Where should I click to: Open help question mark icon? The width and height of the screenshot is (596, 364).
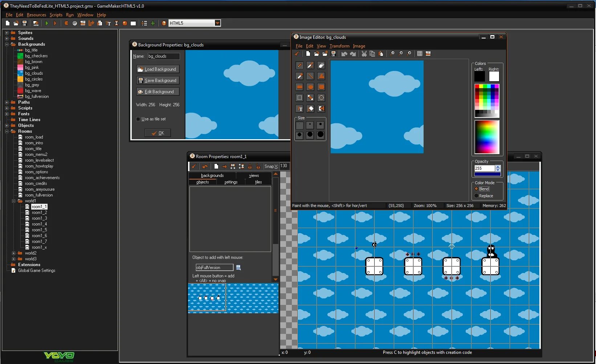[164, 23]
